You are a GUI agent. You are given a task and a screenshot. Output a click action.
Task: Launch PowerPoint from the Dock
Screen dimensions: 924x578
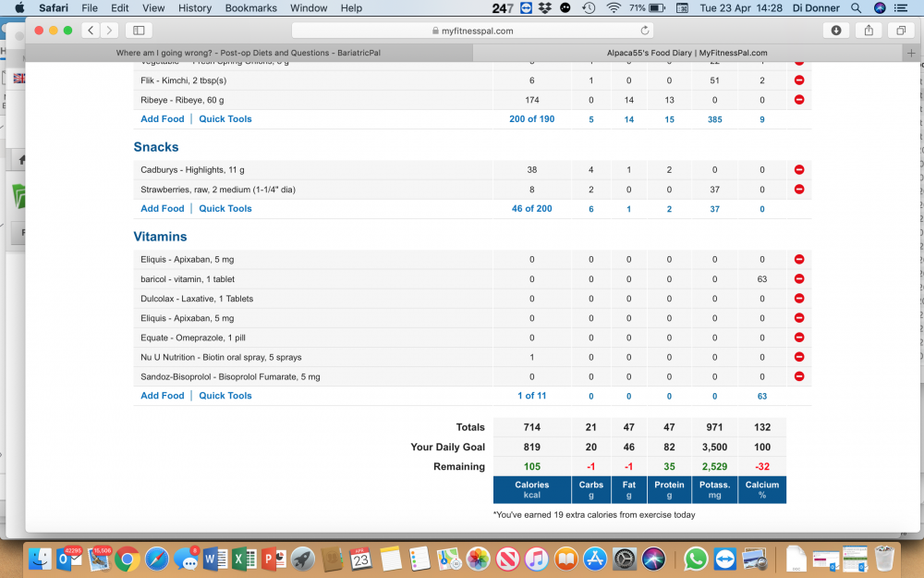(x=274, y=559)
